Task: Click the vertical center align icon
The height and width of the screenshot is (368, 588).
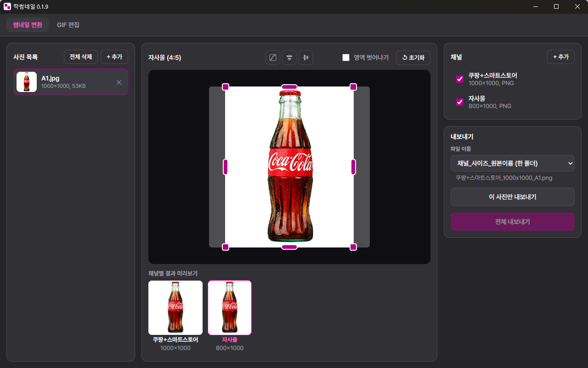Action: tap(306, 57)
